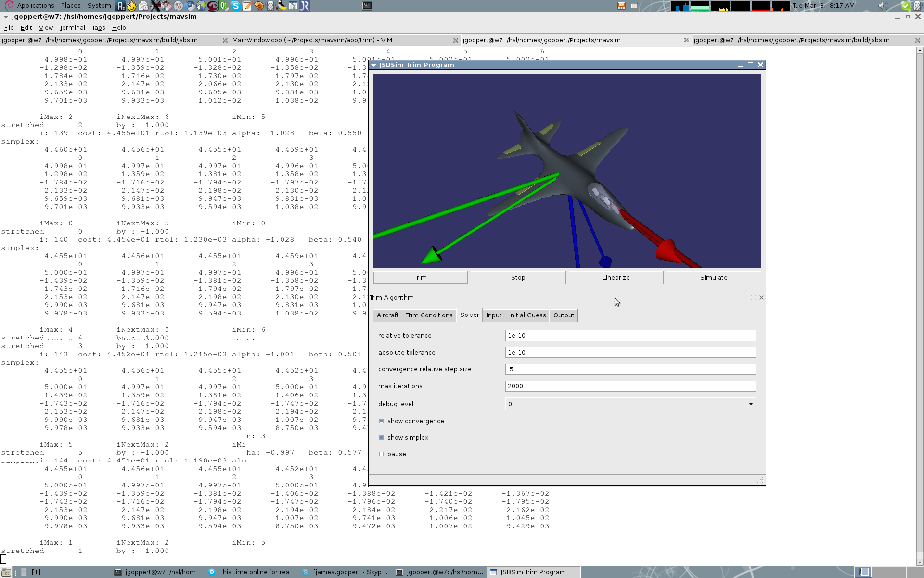
Task: Toggle the show simplex checkbox
Action: tap(382, 438)
